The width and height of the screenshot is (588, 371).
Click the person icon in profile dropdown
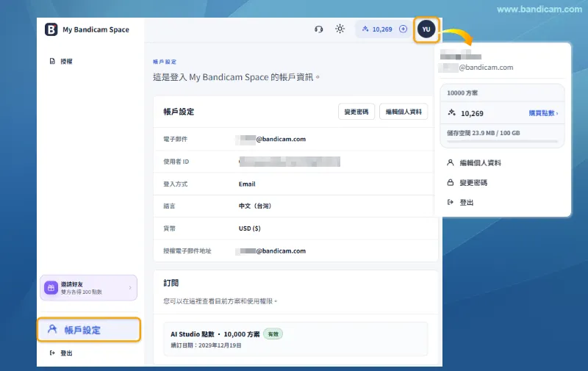click(x=451, y=162)
